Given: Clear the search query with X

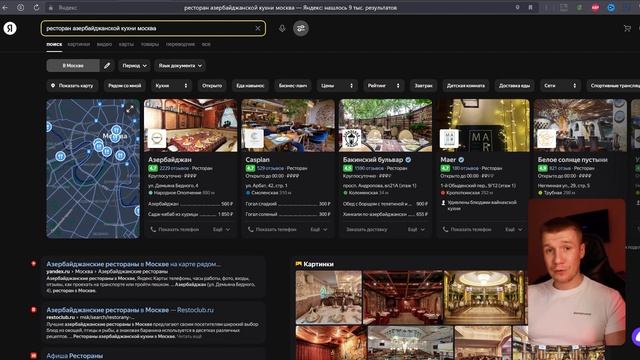Looking at the screenshot, I should [258, 28].
